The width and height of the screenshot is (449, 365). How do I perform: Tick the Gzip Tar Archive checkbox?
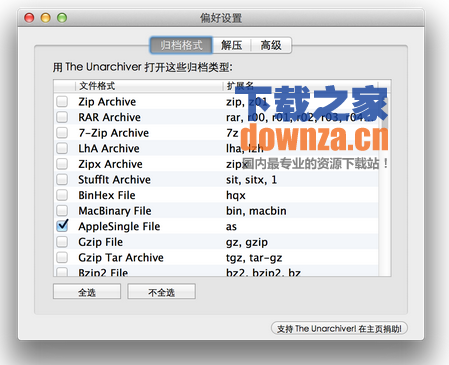tap(62, 257)
